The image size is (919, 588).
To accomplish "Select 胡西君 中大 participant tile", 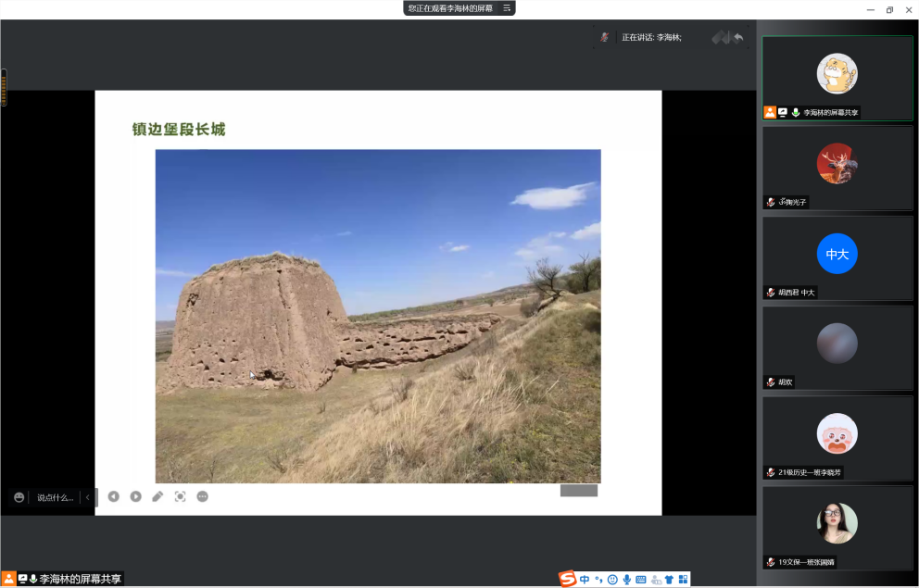I will click(x=837, y=258).
